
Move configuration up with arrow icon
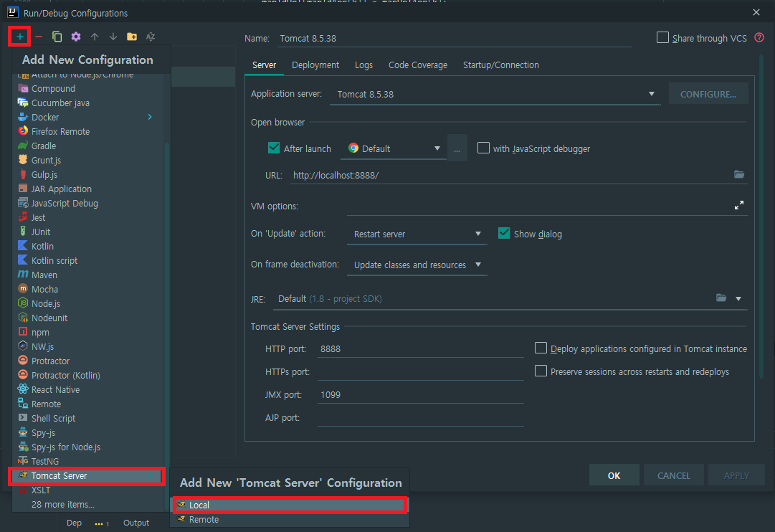(95, 37)
